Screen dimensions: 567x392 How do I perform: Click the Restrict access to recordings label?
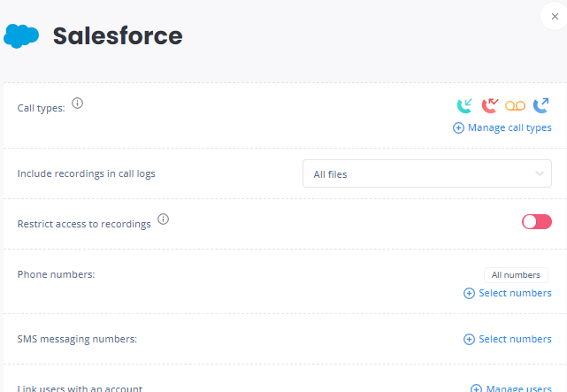tap(84, 224)
